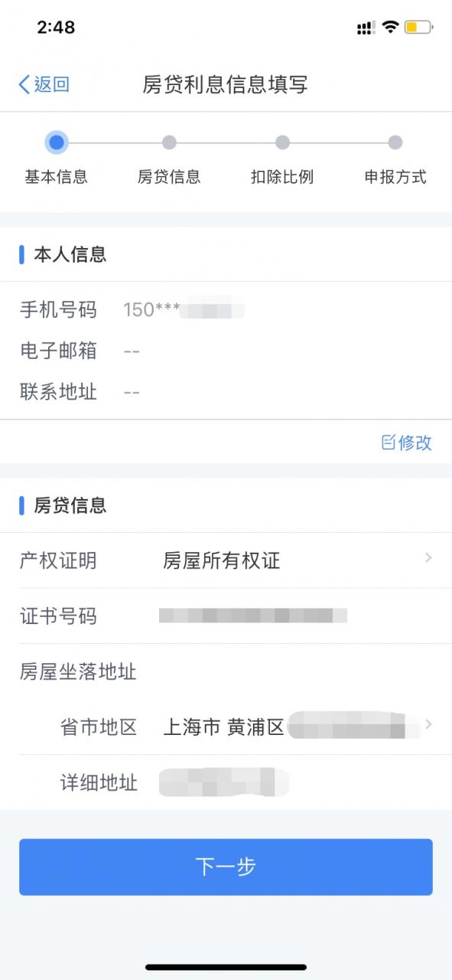Click the 证书号码 input field

pos(252,616)
